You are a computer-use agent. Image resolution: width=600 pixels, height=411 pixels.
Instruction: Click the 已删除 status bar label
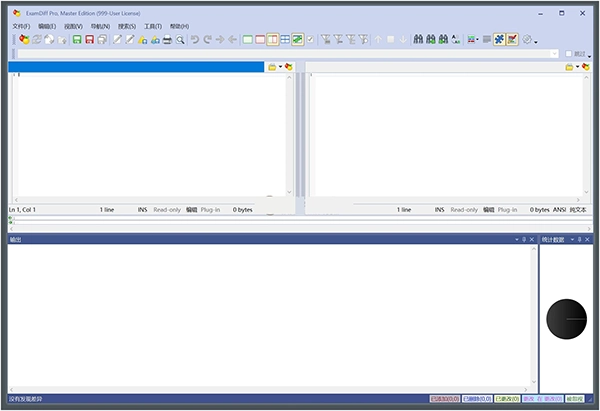(x=475, y=399)
